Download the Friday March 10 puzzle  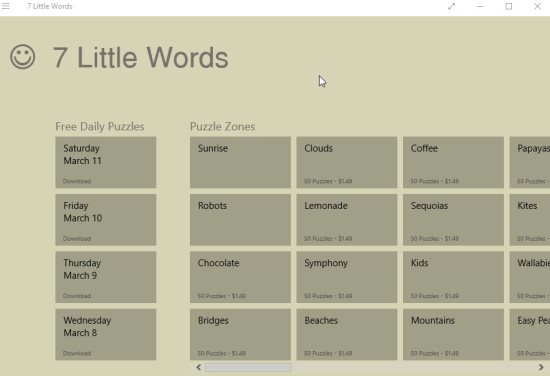pyautogui.click(x=106, y=220)
